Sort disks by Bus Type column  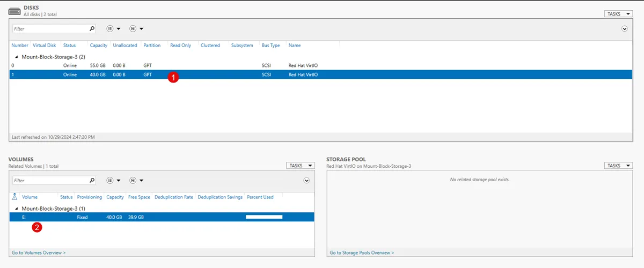tap(271, 46)
